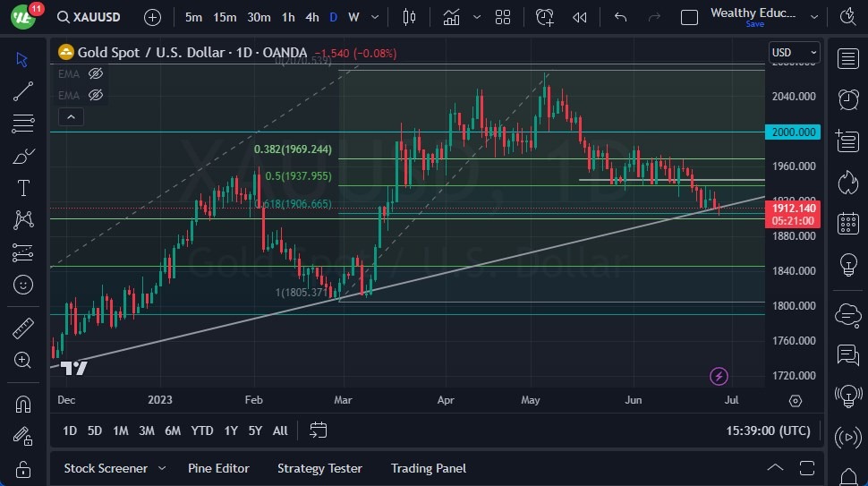Switch to the 30m timeframe
Image resolution: width=868 pixels, height=486 pixels.
tap(259, 17)
